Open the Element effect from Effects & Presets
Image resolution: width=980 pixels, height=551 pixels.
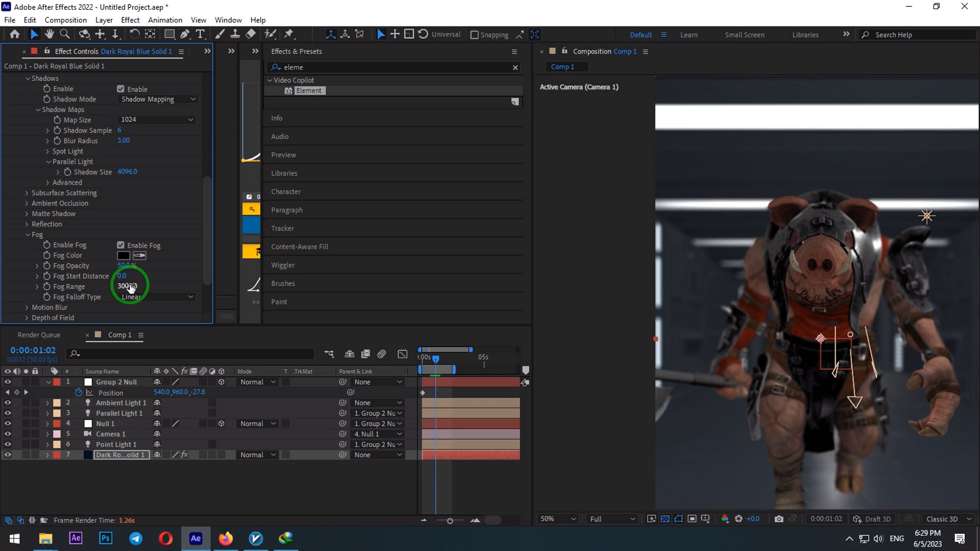click(309, 90)
